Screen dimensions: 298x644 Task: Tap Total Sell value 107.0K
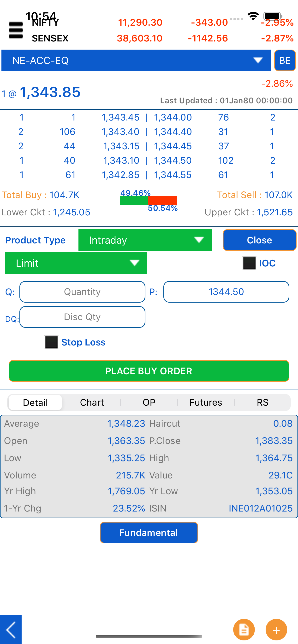point(279,195)
